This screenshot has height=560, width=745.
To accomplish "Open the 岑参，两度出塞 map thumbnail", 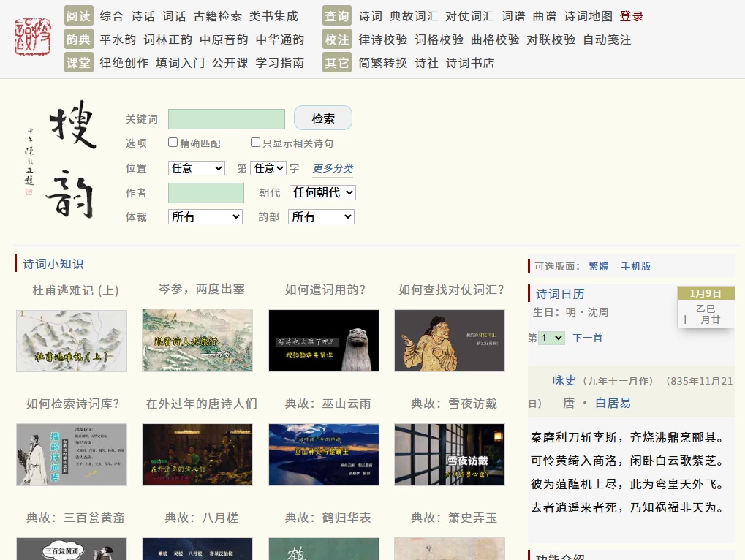I will 197,340.
